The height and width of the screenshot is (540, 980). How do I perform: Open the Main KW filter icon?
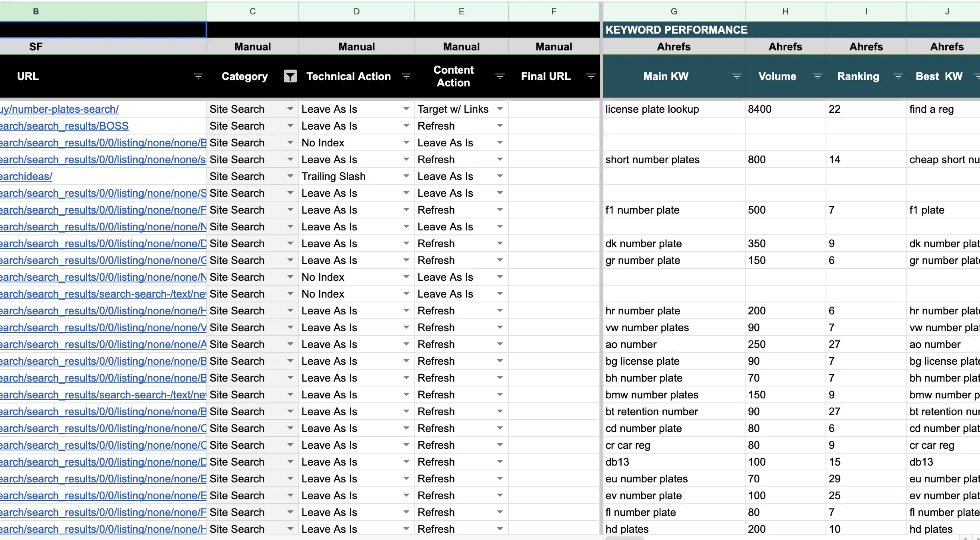coord(736,76)
